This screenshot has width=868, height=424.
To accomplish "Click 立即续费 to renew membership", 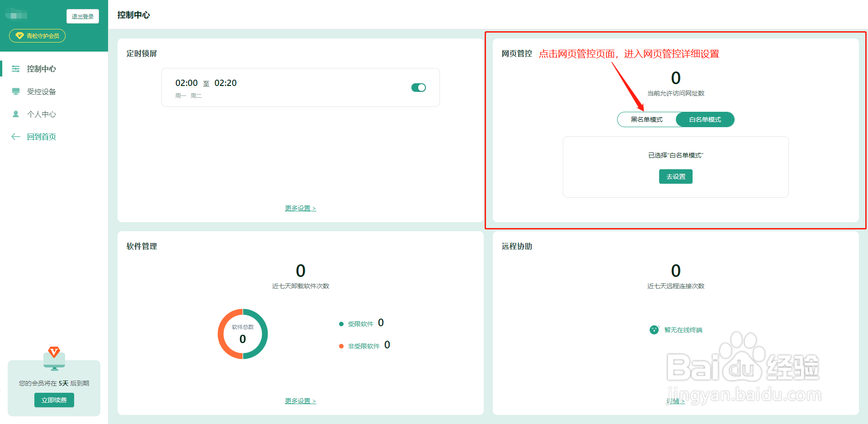I will coord(54,400).
